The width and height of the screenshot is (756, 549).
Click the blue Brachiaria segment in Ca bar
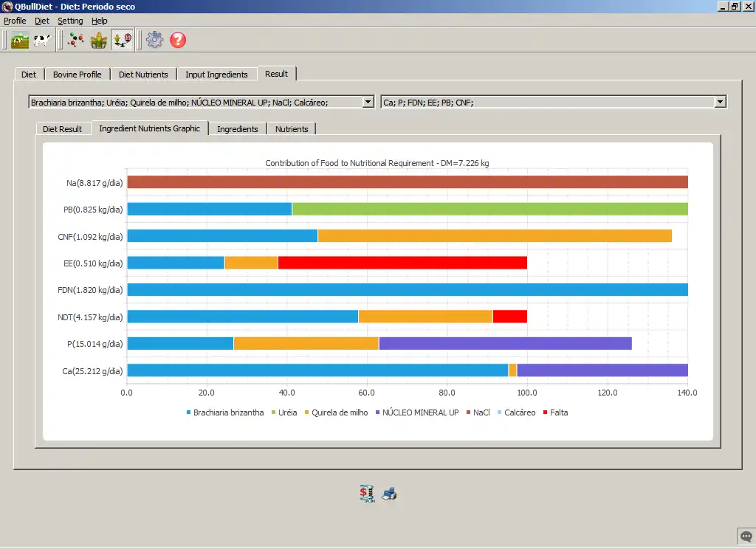tap(317, 370)
